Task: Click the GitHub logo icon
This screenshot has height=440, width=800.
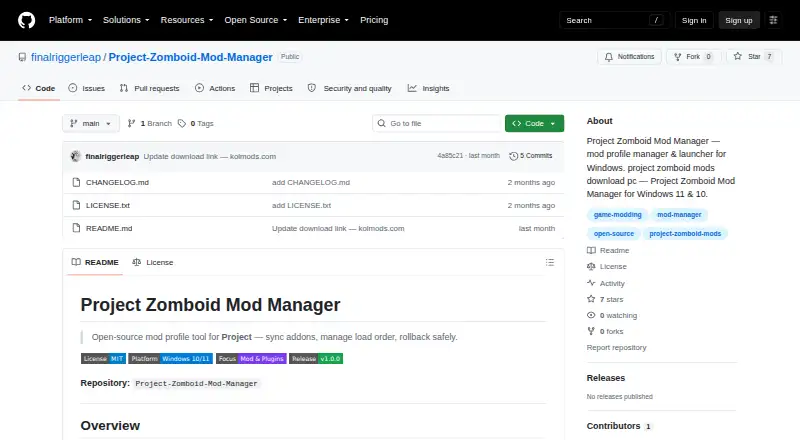Action: 27,20
